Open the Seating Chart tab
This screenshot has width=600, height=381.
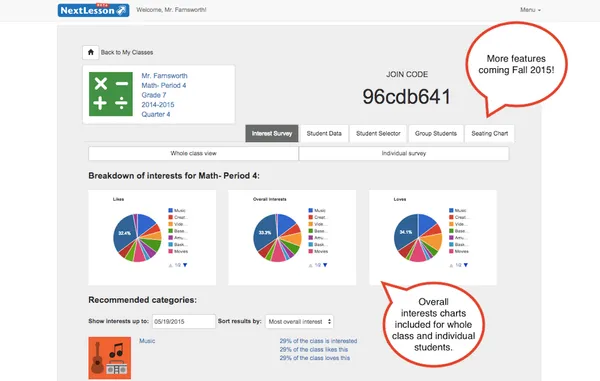(490, 134)
